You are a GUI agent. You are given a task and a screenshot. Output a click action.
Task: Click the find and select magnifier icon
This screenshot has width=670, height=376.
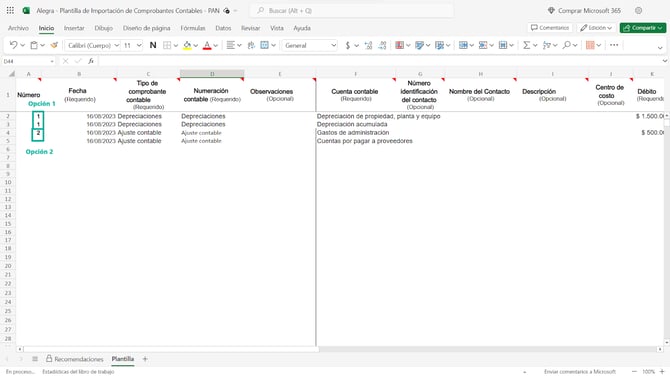[567, 45]
